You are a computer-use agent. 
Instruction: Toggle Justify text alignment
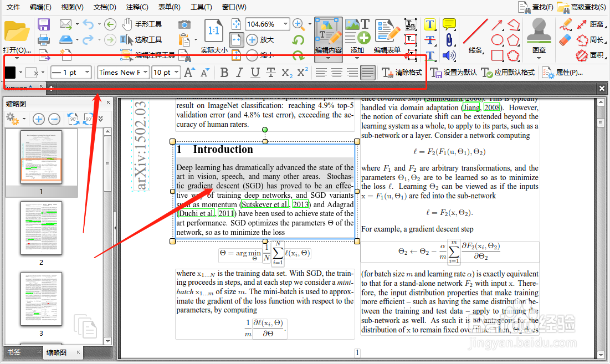[x=368, y=73]
